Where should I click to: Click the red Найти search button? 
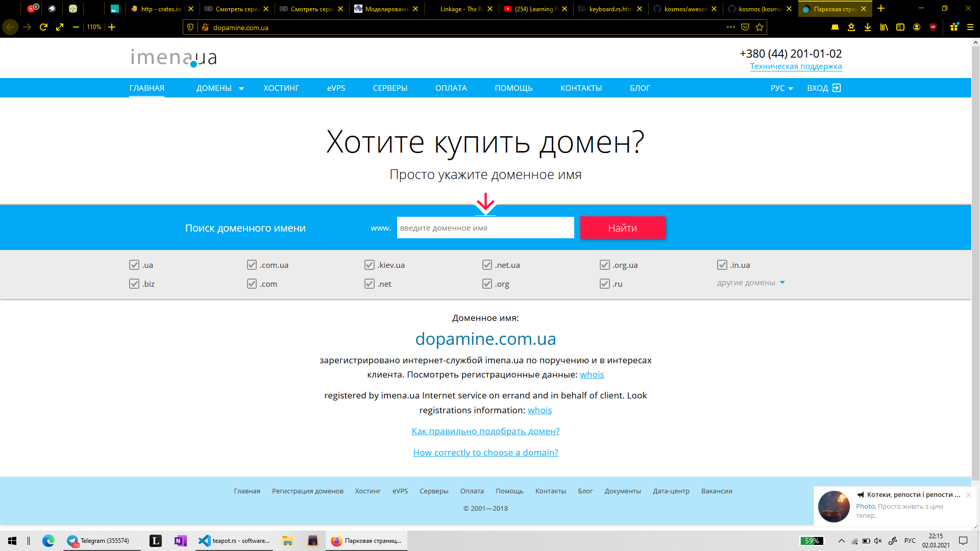tap(623, 228)
